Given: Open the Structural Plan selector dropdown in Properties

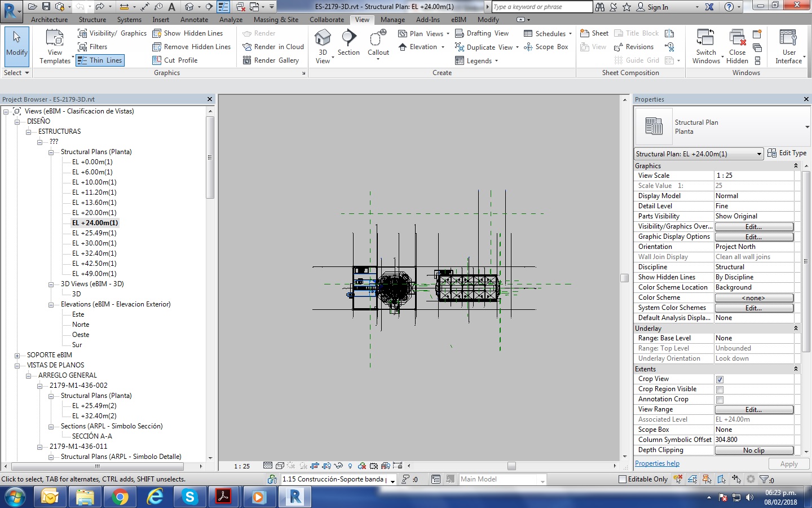Looking at the screenshot, I should point(760,154).
